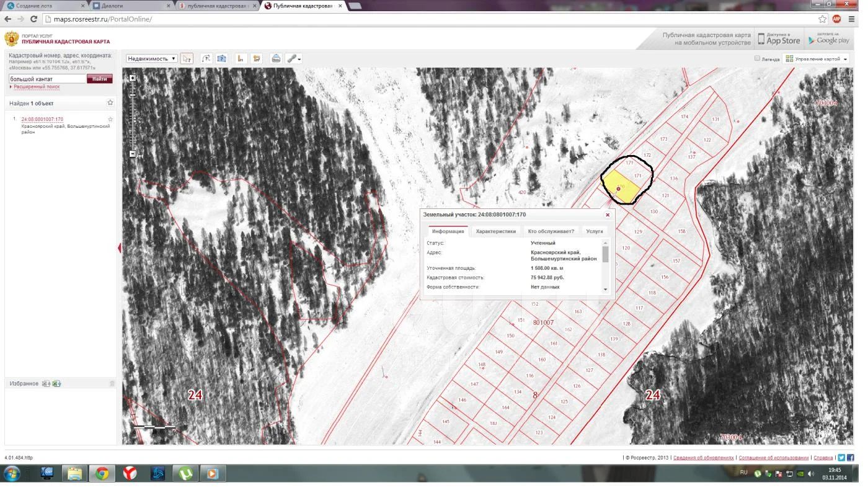
Task: Open Соглашение об использовании link
Action: click(774, 458)
